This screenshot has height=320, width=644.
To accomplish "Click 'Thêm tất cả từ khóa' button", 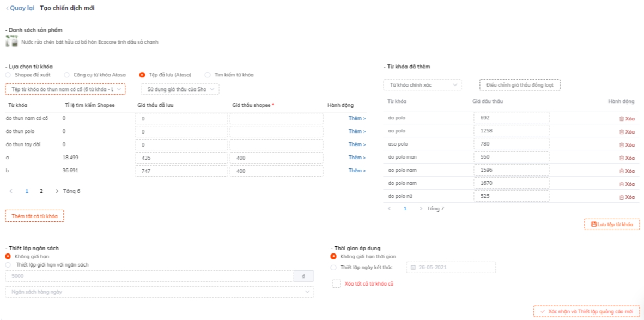I will (34, 216).
